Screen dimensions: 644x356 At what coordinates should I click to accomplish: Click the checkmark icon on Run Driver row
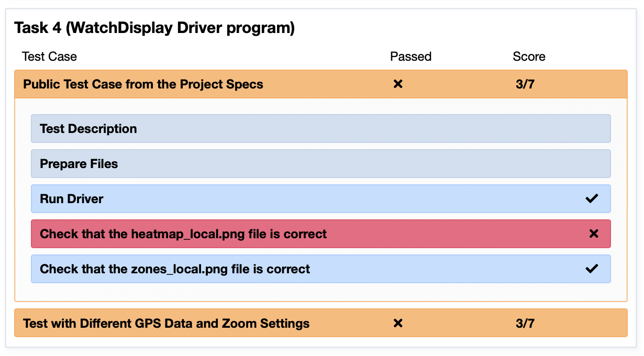(x=592, y=198)
